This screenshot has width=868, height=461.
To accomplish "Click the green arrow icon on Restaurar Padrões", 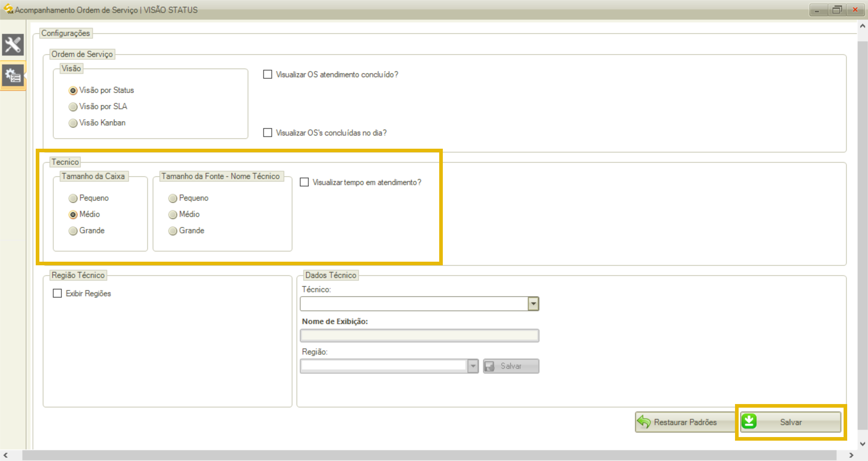I will [x=644, y=422].
